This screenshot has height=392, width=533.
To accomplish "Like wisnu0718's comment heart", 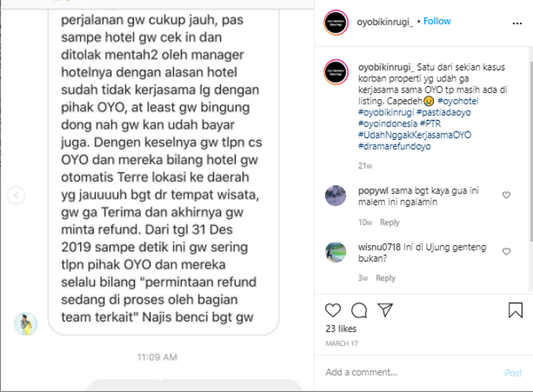I will (x=506, y=251).
